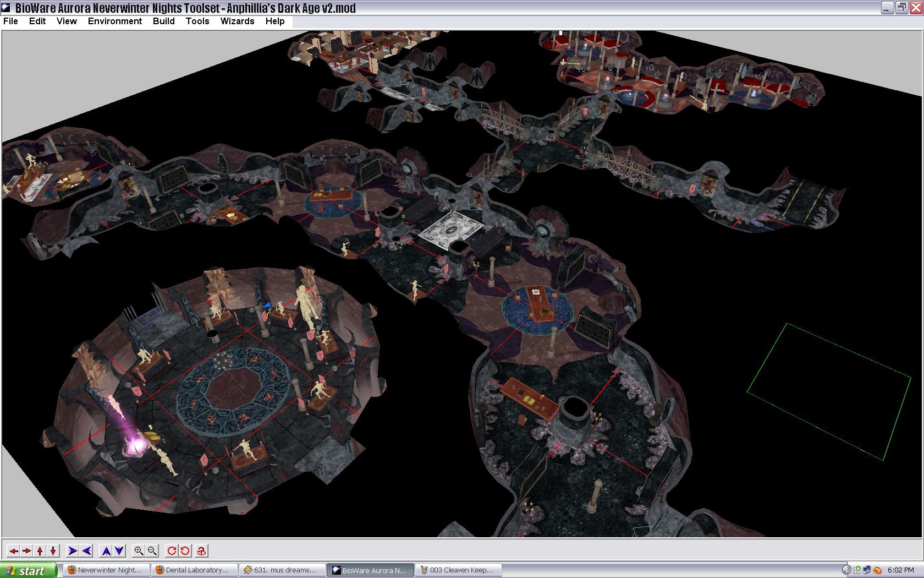Open the Wizards menu
924x578 pixels.
(237, 21)
